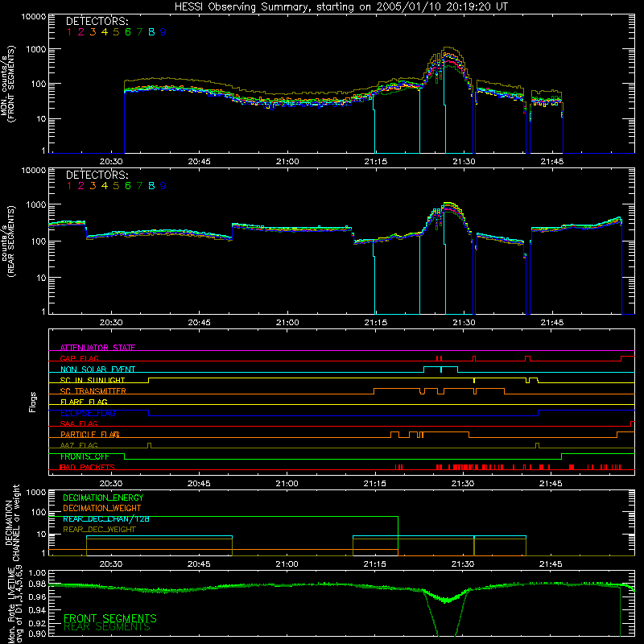Click the vertical Flags axis label

[x=33, y=402]
